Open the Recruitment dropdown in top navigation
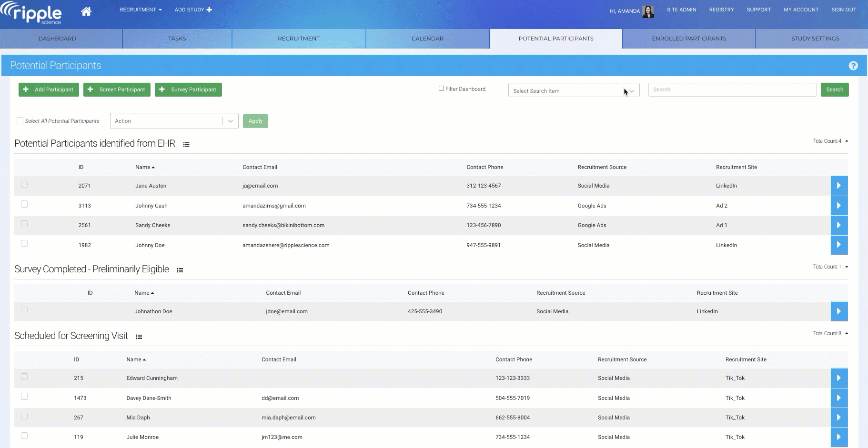Image resolution: width=868 pixels, height=448 pixels. (141, 10)
